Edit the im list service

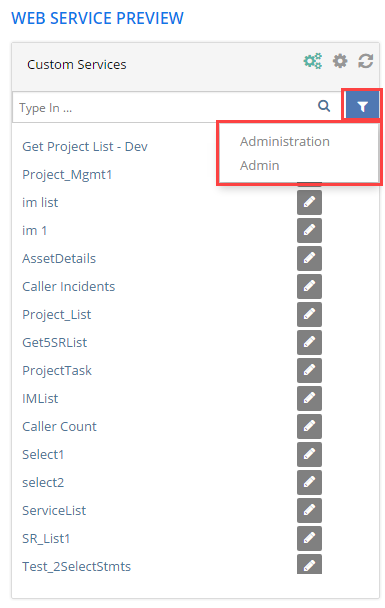click(309, 202)
